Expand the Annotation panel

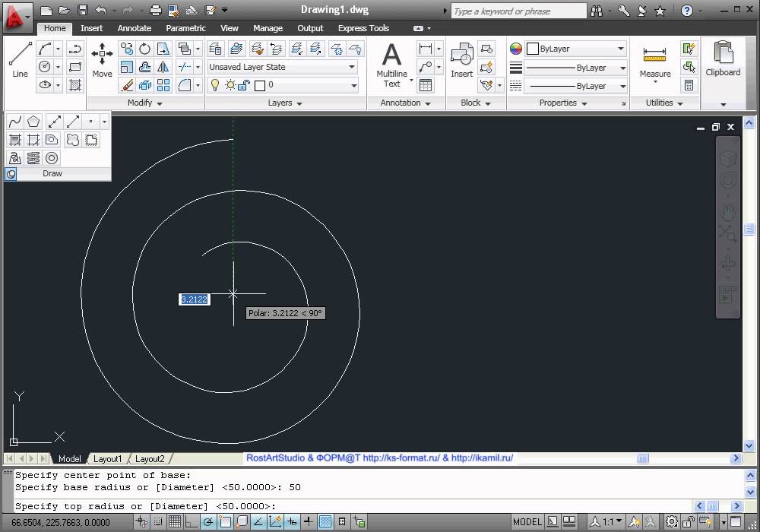pos(405,103)
